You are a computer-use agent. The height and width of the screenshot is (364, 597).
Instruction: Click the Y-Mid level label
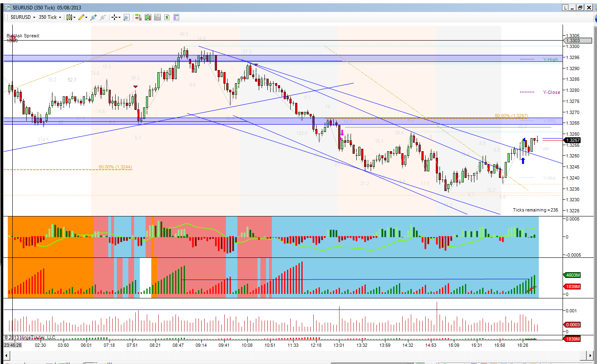coord(549,178)
